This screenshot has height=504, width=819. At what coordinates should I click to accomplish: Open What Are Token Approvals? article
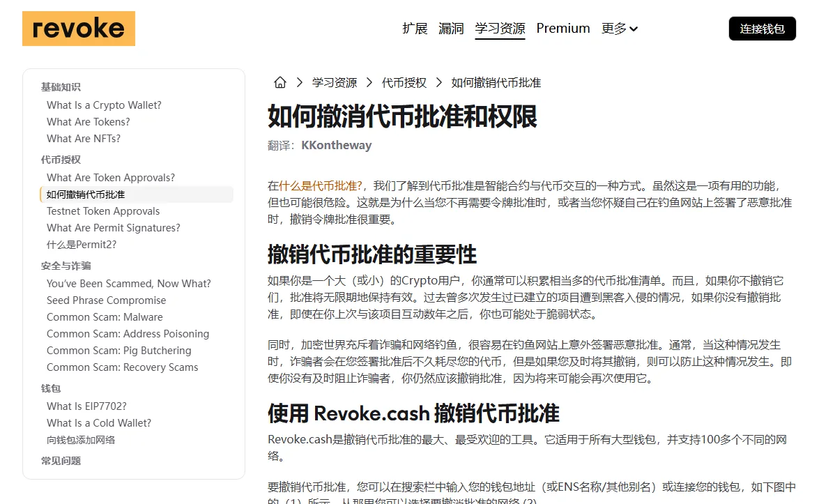[111, 178]
